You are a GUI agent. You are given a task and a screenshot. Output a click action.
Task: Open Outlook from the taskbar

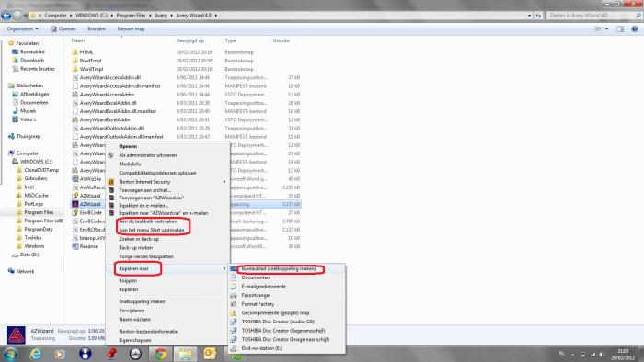(210, 354)
